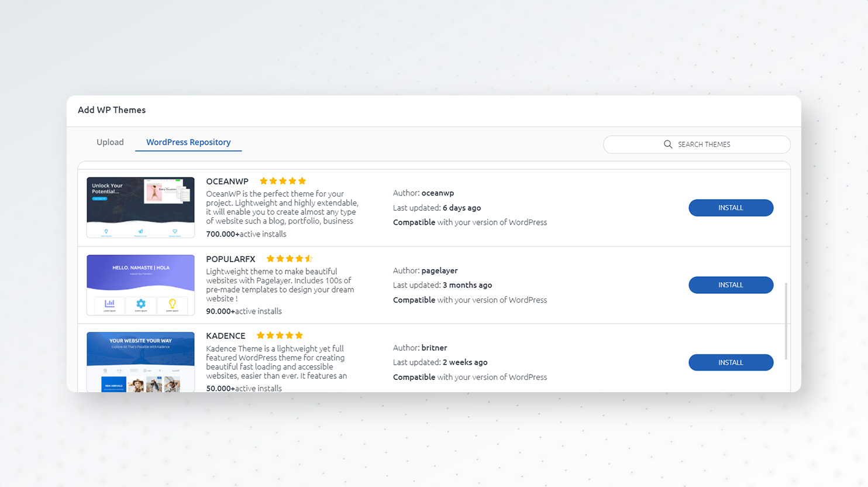Screen dimensions: 868x487
Task: Click the theme list vertical scrollbar
Action: point(786,321)
